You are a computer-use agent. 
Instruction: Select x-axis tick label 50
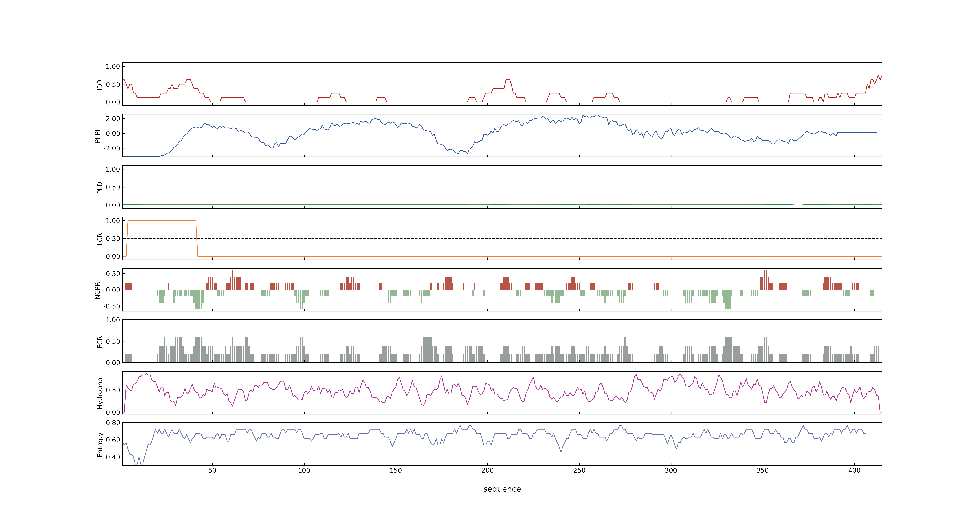(x=212, y=470)
